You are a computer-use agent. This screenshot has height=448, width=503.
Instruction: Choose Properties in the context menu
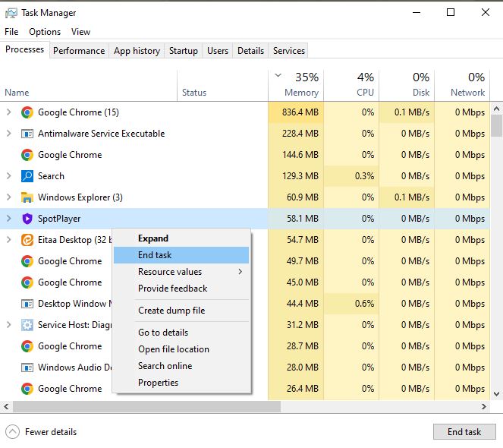click(x=181, y=383)
